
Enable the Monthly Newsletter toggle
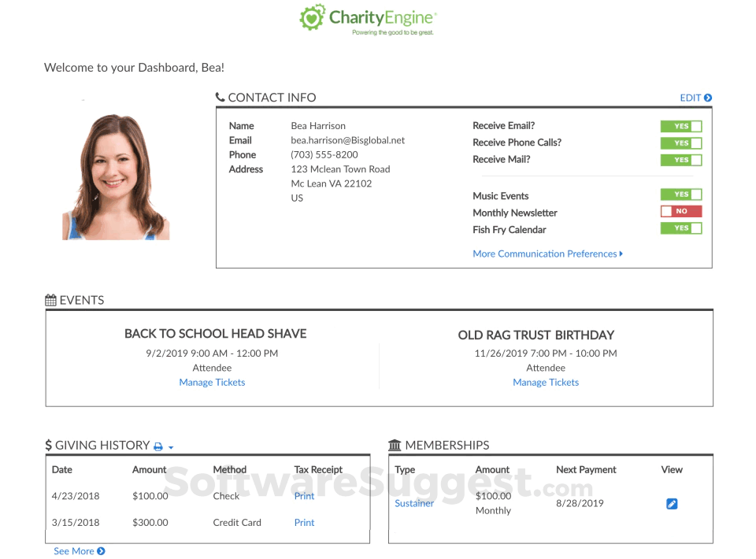click(680, 211)
